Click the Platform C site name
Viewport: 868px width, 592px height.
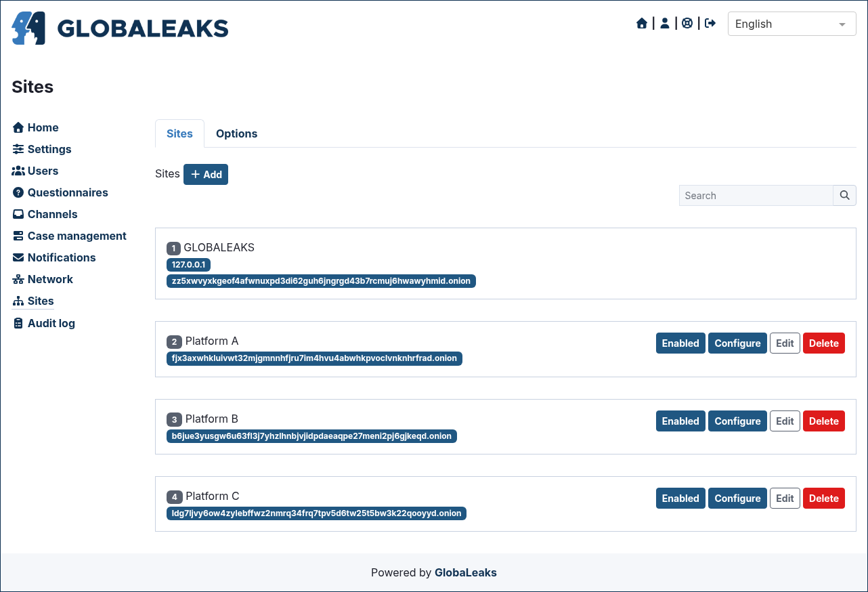(213, 496)
